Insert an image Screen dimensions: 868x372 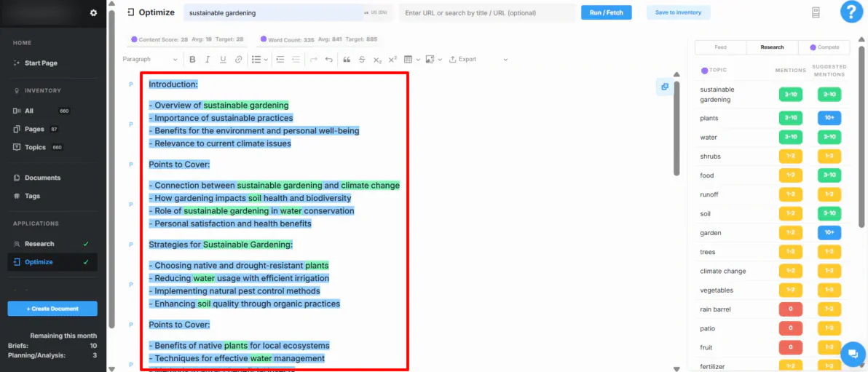pyautogui.click(x=430, y=59)
